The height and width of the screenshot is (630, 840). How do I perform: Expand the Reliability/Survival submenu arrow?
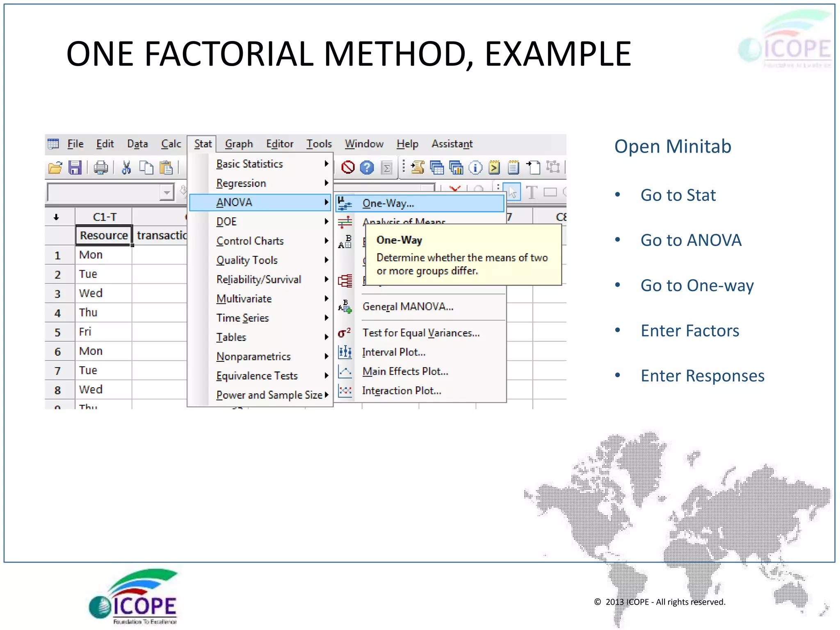(326, 279)
